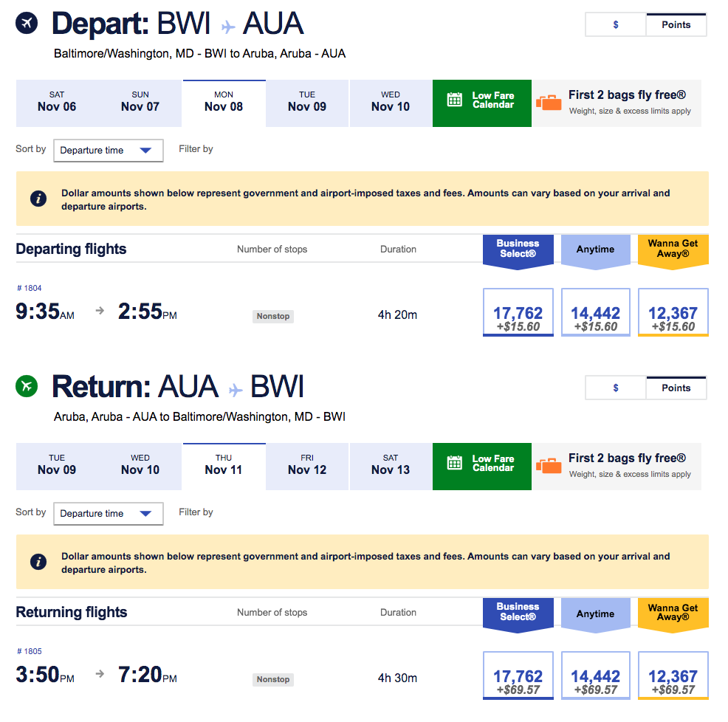Select the Points view for departing flights
This screenshot has width=728, height=722.
676,24
